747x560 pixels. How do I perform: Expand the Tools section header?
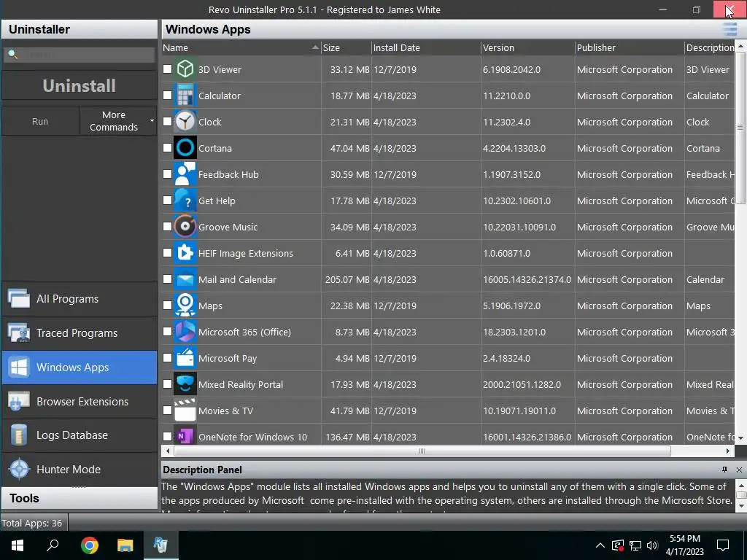click(x=80, y=498)
